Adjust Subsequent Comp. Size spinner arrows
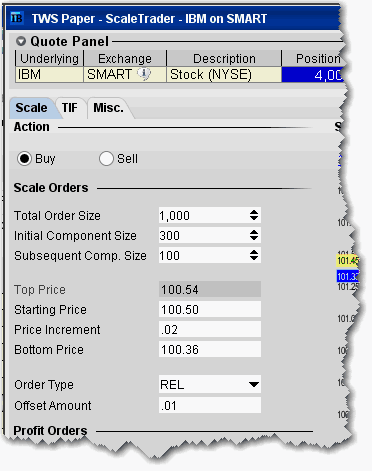This screenshot has width=372, height=471. [x=254, y=255]
